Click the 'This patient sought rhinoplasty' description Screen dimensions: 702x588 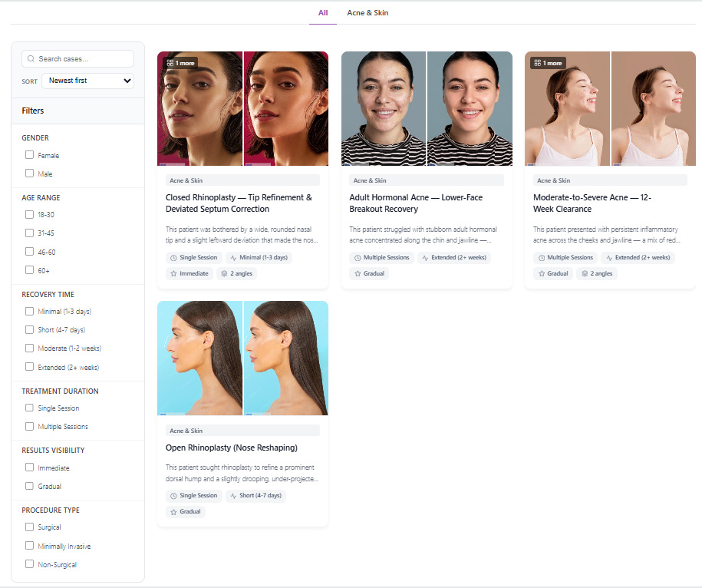[242, 473]
